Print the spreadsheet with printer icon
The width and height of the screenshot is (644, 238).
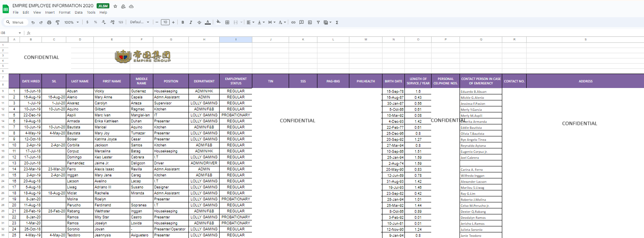point(49,22)
